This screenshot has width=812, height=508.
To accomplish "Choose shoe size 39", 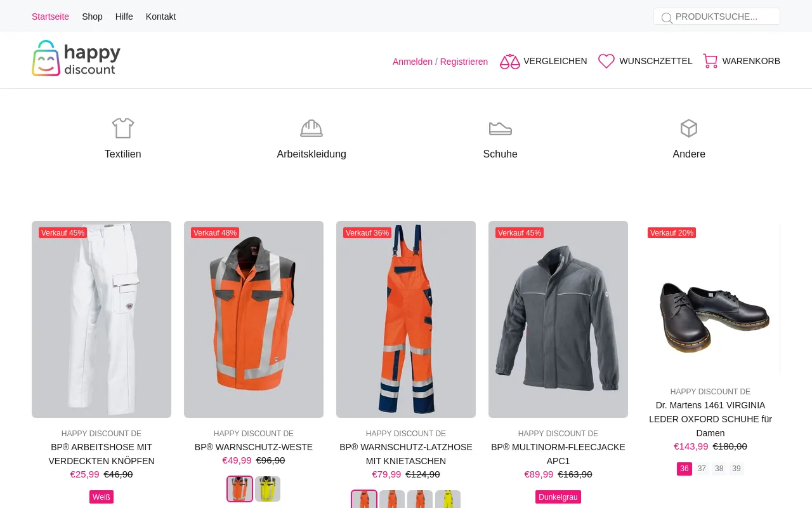I will coord(736,469).
